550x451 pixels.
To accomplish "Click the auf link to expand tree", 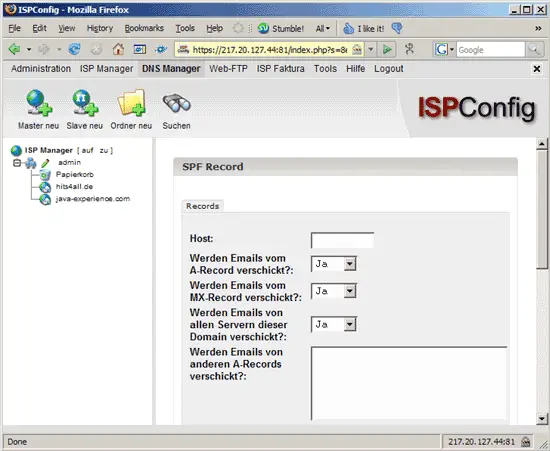I will [x=87, y=150].
